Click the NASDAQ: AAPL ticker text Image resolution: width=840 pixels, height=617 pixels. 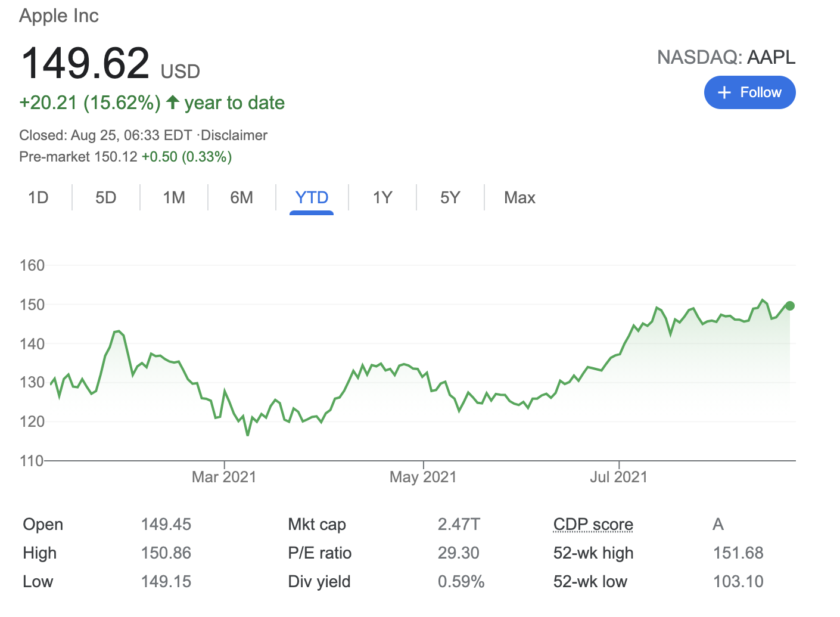tap(726, 57)
